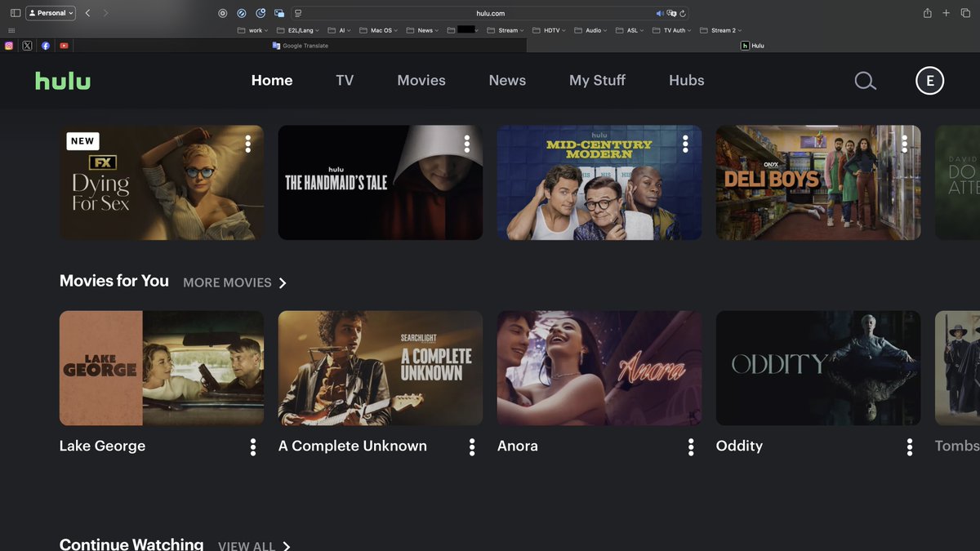The height and width of the screenshot is (551, 980).
Task: Expand the Audio bookmarks folder
Action: (590, 30)
